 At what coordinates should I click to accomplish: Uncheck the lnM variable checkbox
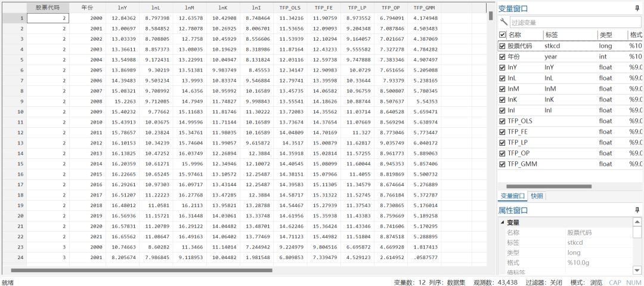click(502, 88)
